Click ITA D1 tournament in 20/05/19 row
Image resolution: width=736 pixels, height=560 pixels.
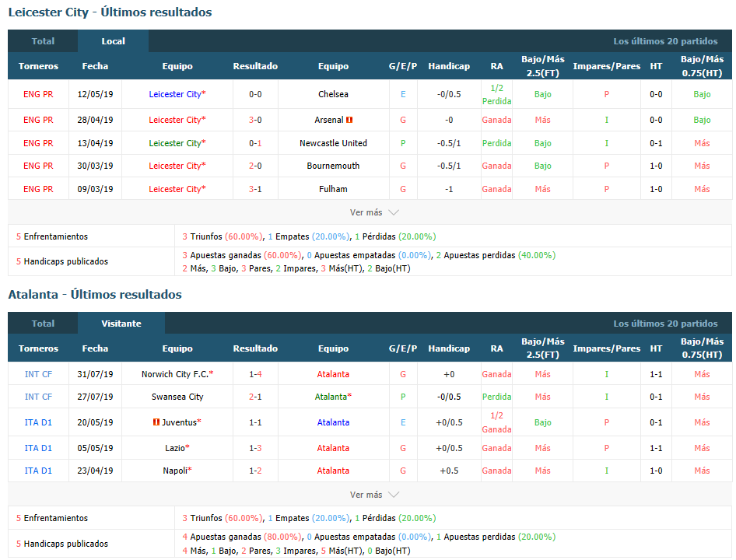(x=38, y=422)
